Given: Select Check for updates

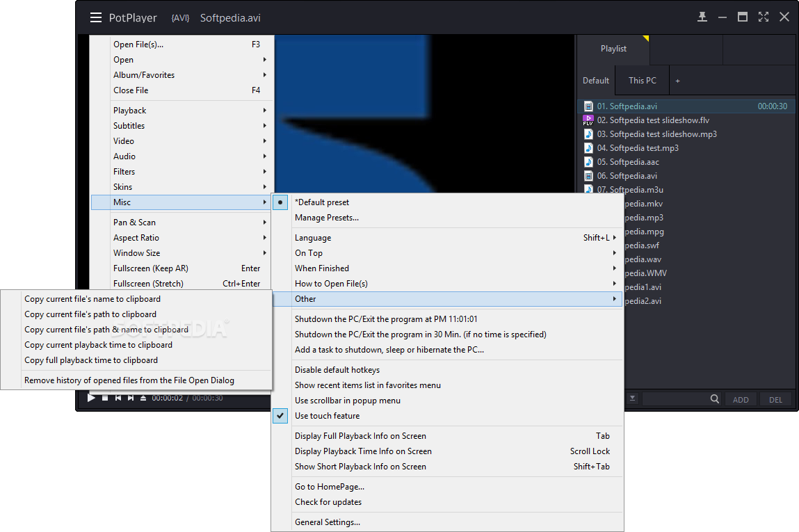Looking at the screenshot, I should point(448,502).
